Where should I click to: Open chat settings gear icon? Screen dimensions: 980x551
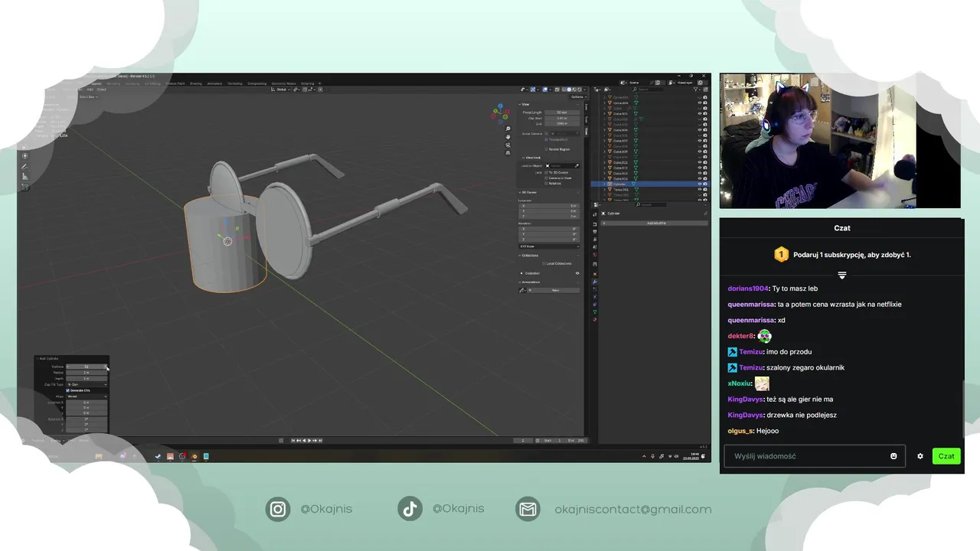coord(920,456)
